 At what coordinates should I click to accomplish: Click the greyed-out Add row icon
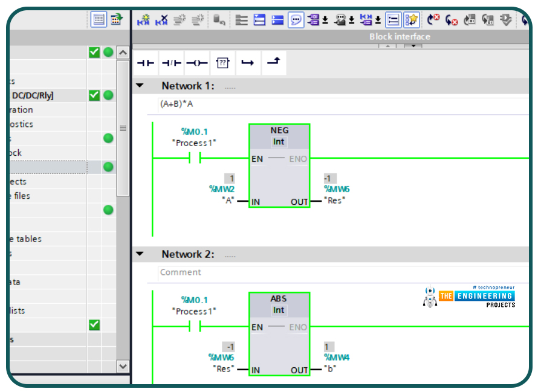point(197,20)
